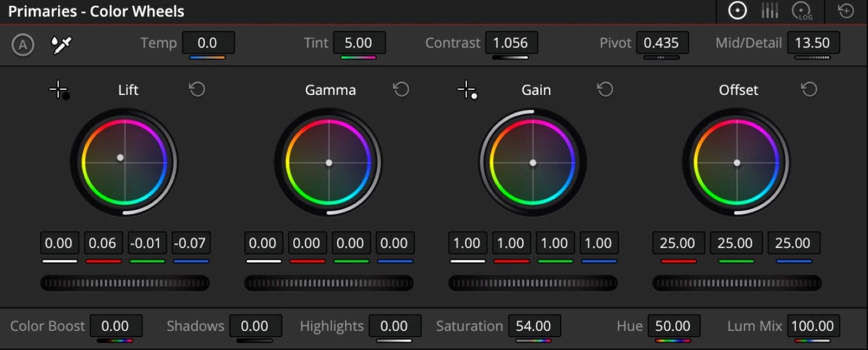Image resolution: width=868 pixels, height=350 pixels.
Task: Select the Hue value field
Action: (674, 326)
